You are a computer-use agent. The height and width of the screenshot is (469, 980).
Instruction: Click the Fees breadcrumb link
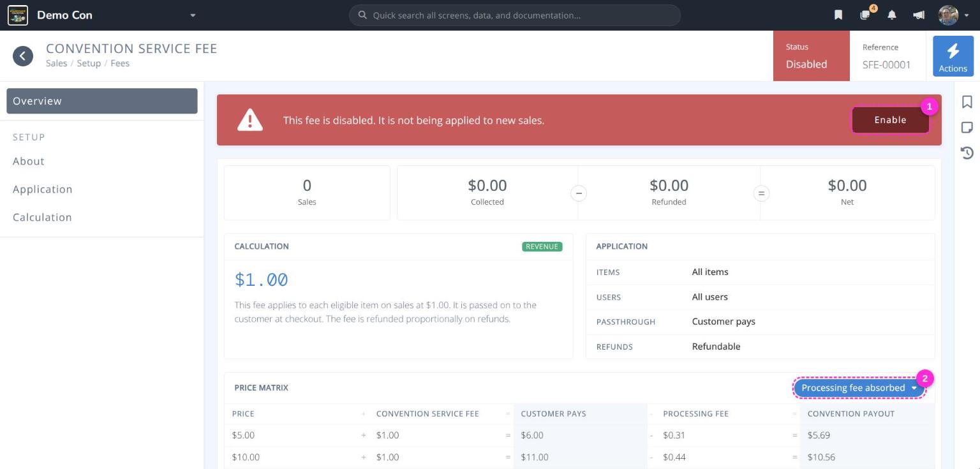click(x=120, y=63)
